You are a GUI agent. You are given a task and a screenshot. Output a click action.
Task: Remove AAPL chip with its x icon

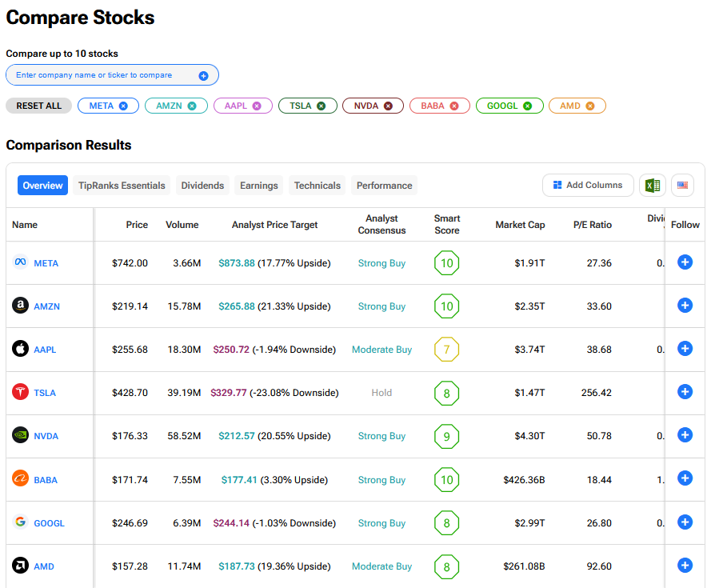[x=257, y=106]
